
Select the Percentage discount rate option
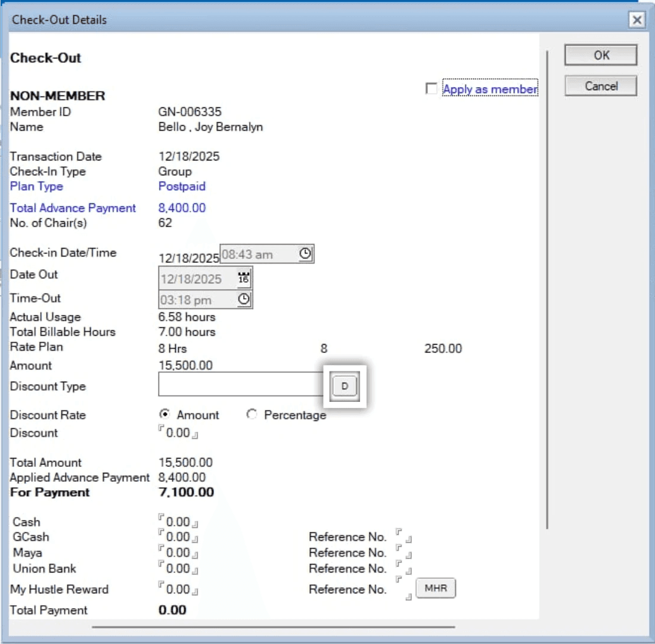252,414
